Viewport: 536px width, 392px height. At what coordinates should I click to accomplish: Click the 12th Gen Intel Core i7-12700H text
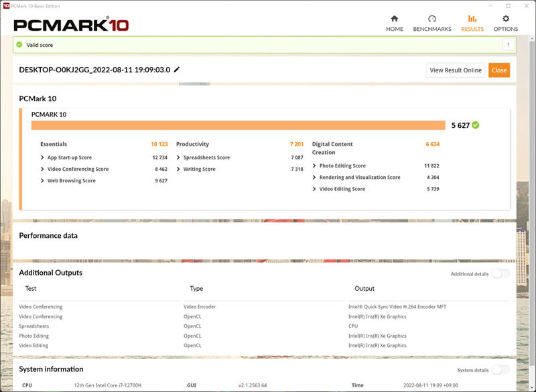[x=108, y=385]
